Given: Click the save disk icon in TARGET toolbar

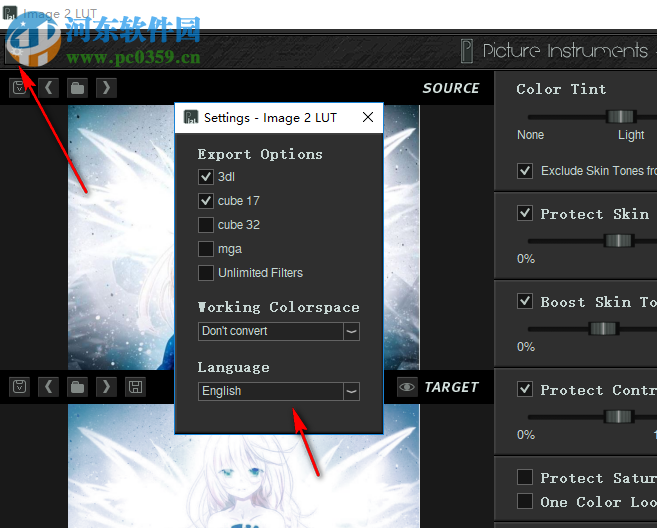Looking at the screenshot, I should pos(135,387).
